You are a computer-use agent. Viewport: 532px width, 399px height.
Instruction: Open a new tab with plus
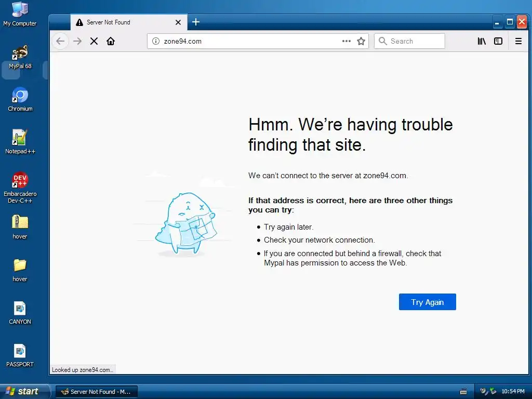point(196,22)
